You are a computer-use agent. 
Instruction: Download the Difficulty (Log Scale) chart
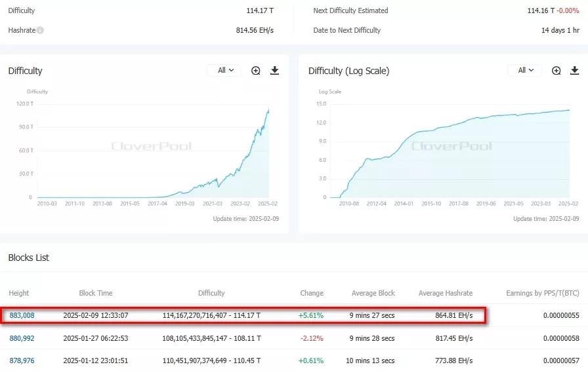coord(575,71)
